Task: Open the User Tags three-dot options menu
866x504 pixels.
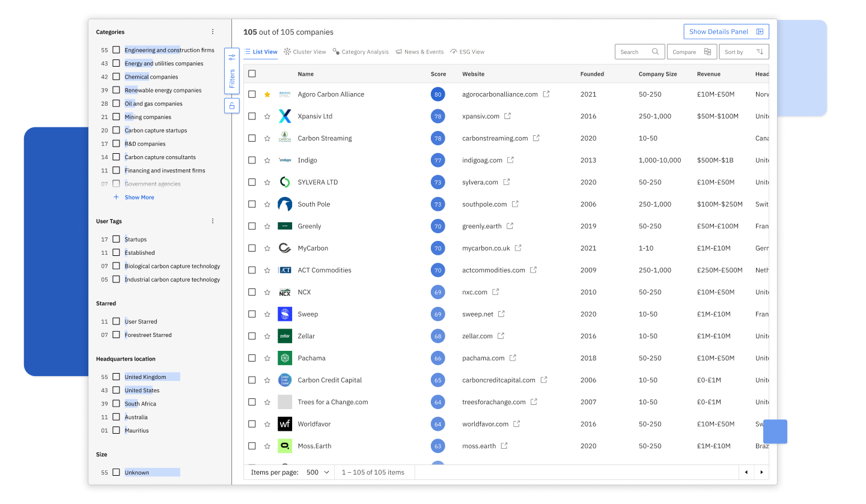Action: click(x=212, y=221)
